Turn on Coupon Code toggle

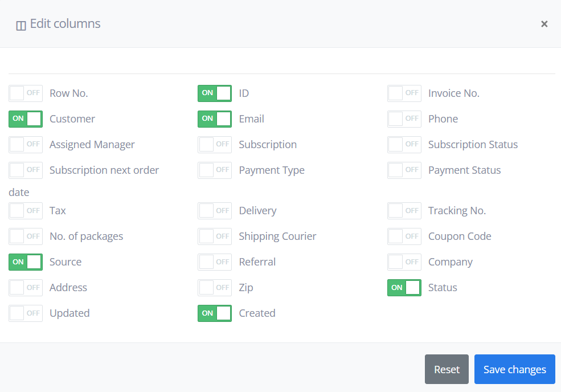[x=404, y=236]
